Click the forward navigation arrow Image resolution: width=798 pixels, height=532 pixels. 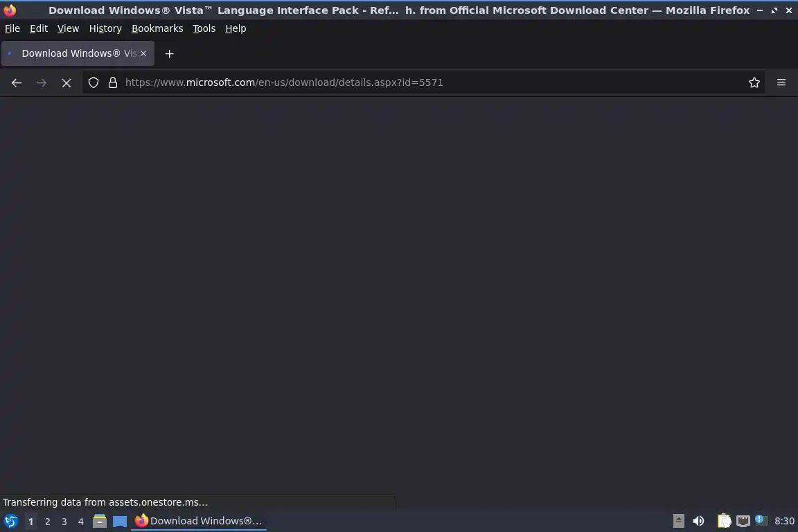[42, 82]
